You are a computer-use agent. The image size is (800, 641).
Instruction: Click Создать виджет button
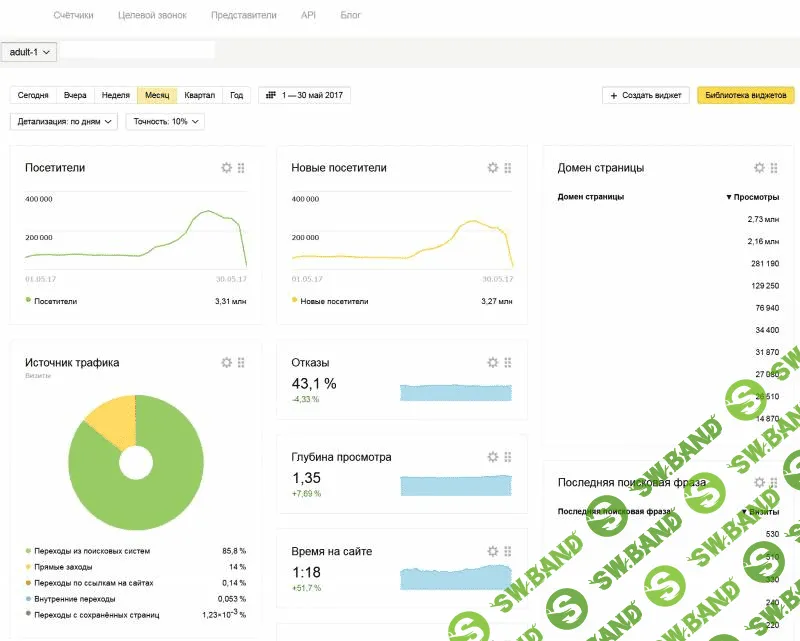click(x=645, y=95)
